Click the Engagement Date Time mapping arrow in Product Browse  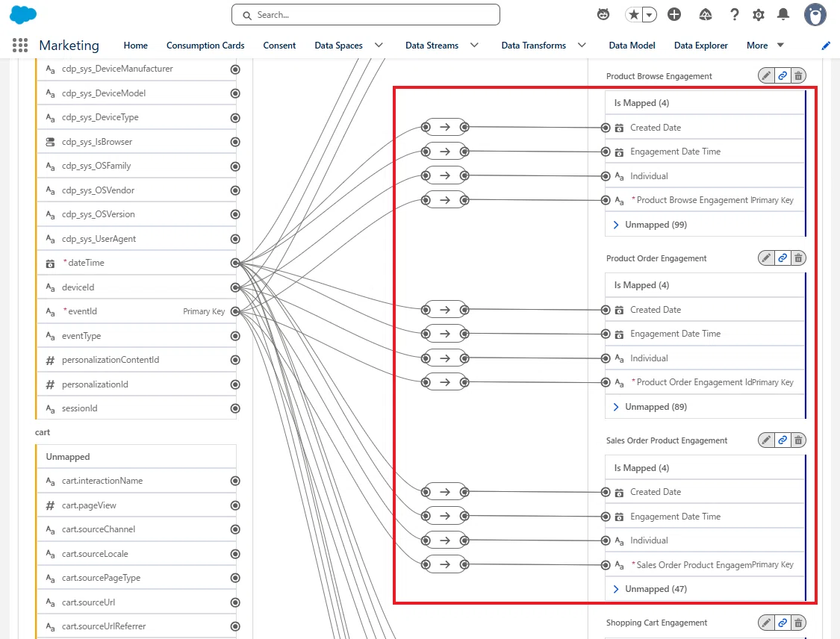tap(445, 152)
